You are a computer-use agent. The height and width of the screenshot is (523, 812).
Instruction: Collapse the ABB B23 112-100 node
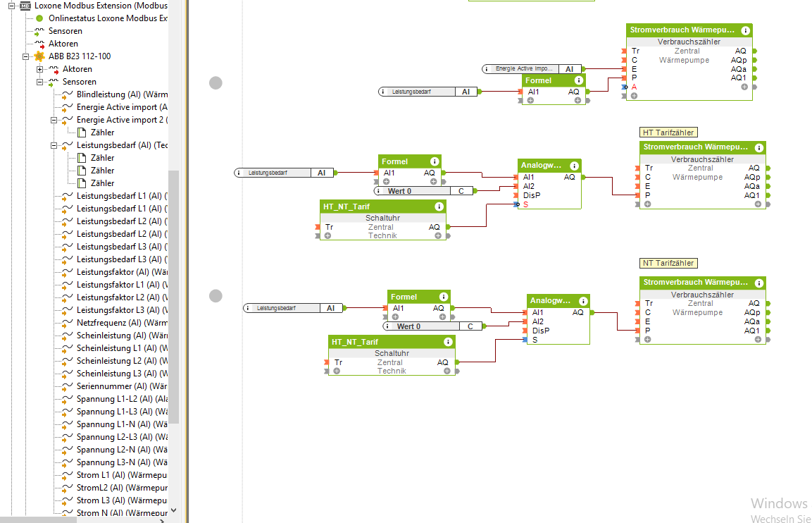coord(25,56)
